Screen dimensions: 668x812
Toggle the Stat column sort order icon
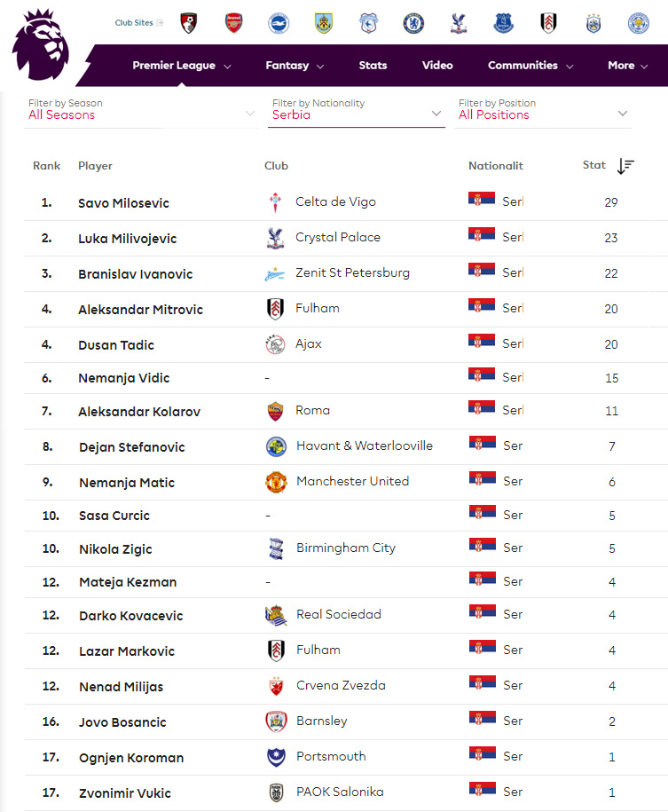[x=625, y=166]
